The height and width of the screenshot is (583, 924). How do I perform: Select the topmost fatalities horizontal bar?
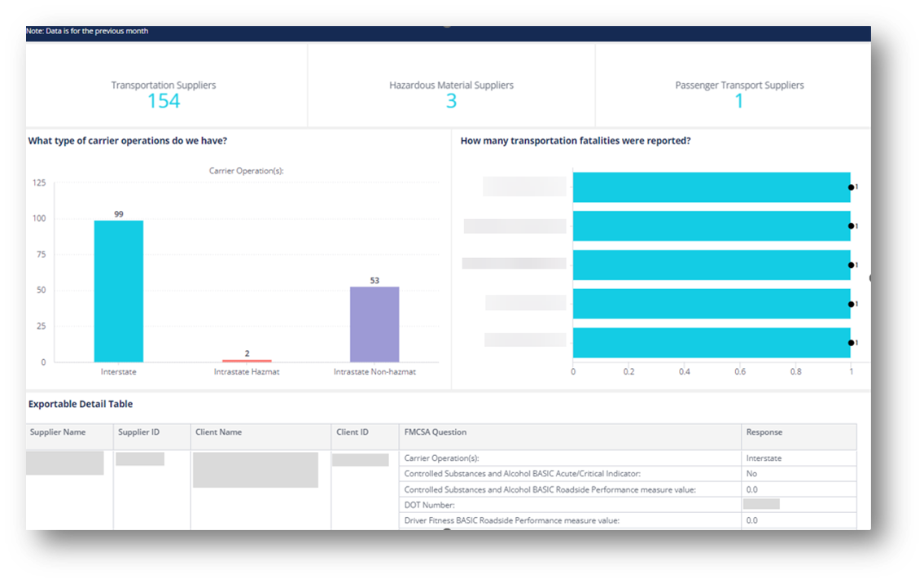[x=711, y=186]
